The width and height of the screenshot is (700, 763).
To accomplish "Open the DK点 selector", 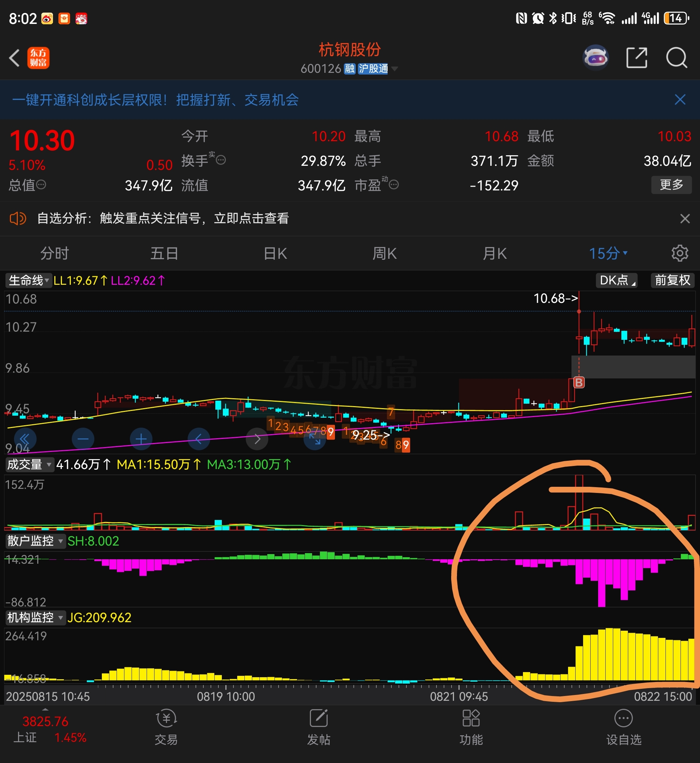I will 617,280.
